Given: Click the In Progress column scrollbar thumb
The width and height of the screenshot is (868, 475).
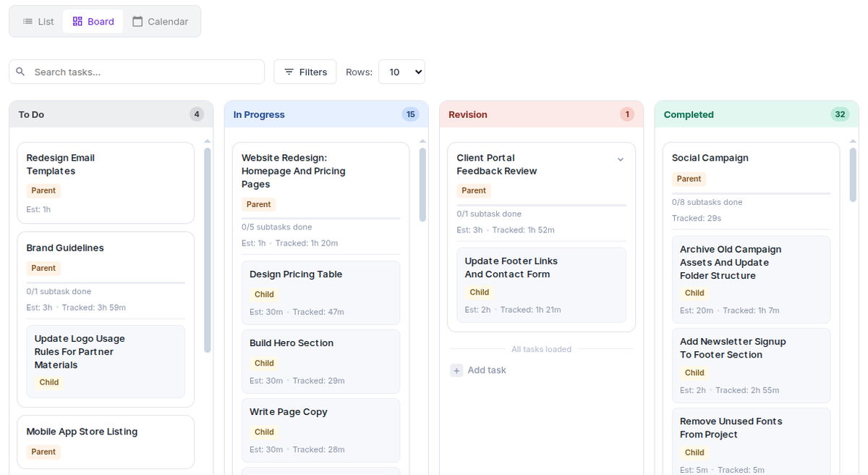Looking at the screenshot, I should [422, 184].
